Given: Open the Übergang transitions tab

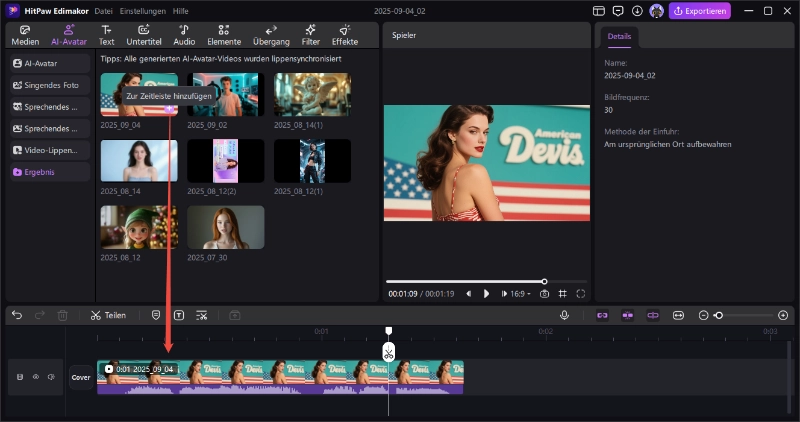Looking at the screenshot, I should click(x=271, y=35).
